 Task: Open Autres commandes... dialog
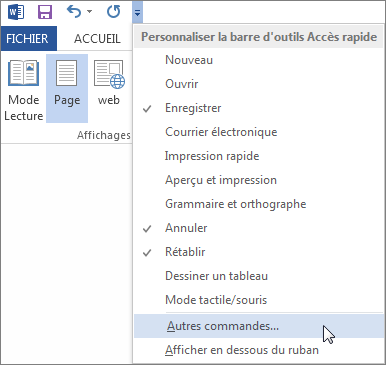coord(258,326)
